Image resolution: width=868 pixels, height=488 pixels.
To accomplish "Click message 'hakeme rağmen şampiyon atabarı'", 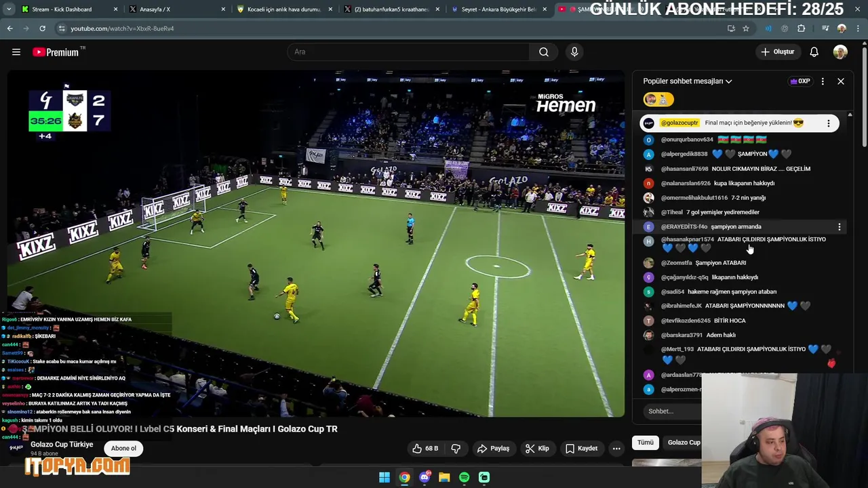I will pyautogui.click(x=732, y=292).
